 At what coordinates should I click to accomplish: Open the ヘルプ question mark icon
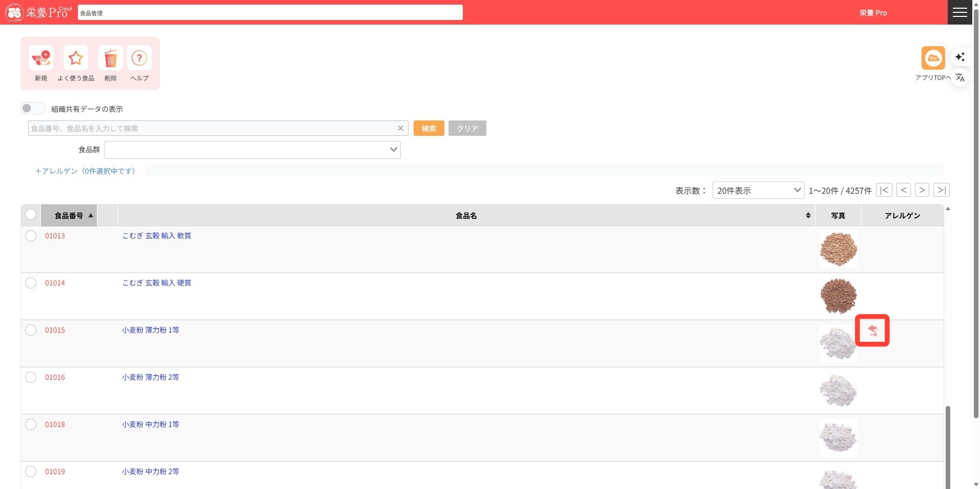[139, 58]
